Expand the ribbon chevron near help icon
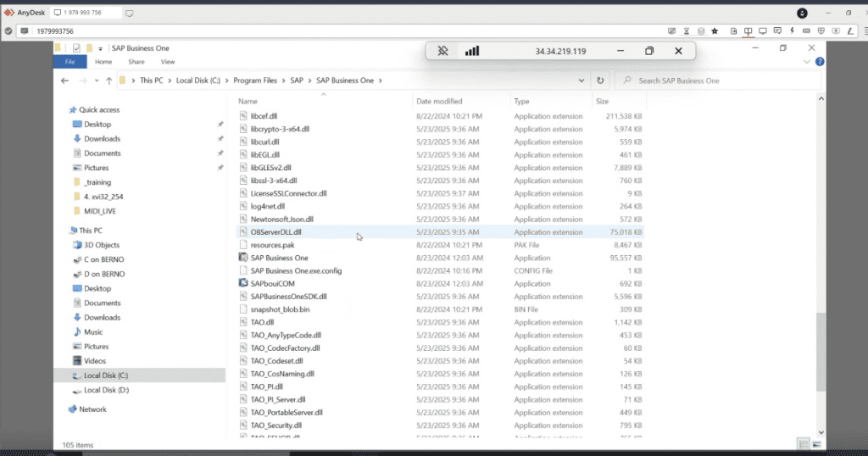Viewport: 868px width, 456px height. click(x=807, y=61)
